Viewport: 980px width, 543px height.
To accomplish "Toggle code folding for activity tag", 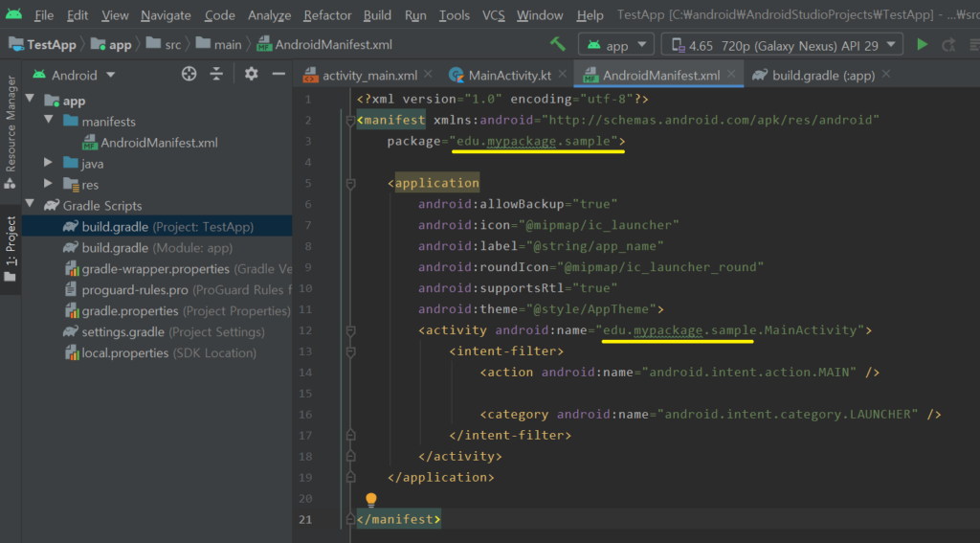I will click(x=350, y=330).
